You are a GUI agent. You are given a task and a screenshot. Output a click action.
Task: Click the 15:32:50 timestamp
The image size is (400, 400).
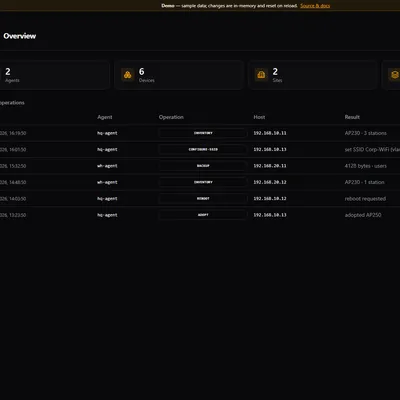tap(13, 166)
